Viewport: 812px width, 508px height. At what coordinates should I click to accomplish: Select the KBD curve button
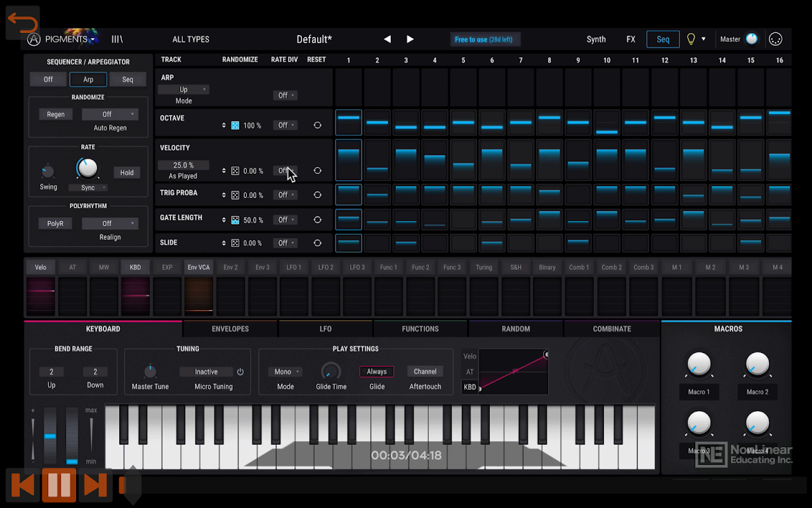(470, 387)
